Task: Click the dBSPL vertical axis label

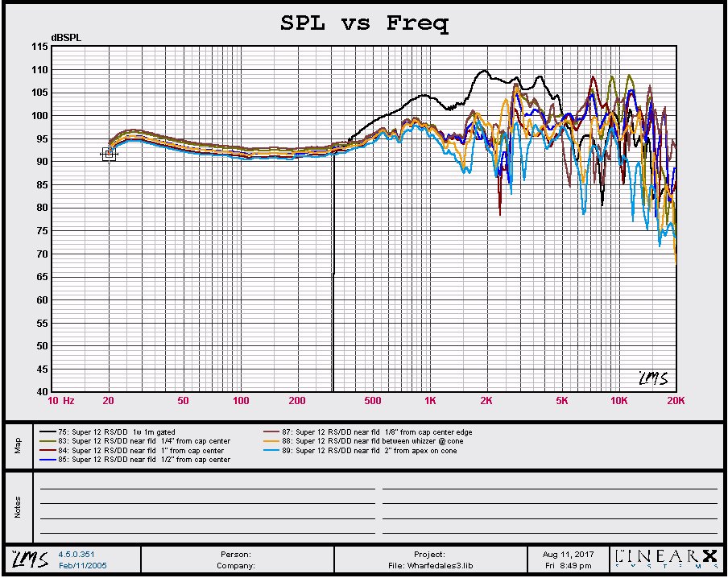Action: (64, 38)
